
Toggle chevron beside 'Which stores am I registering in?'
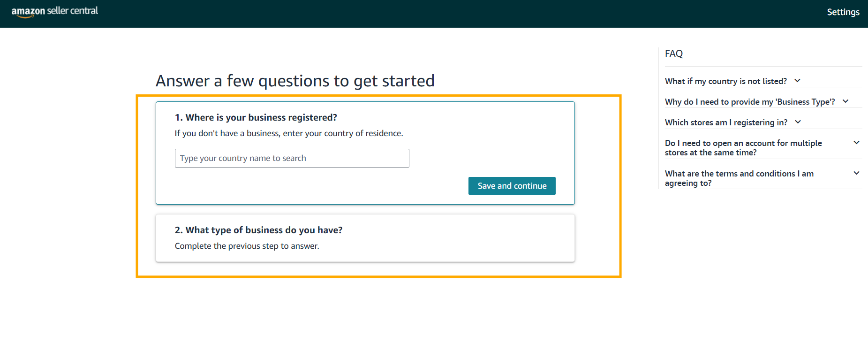pos(798,122)
